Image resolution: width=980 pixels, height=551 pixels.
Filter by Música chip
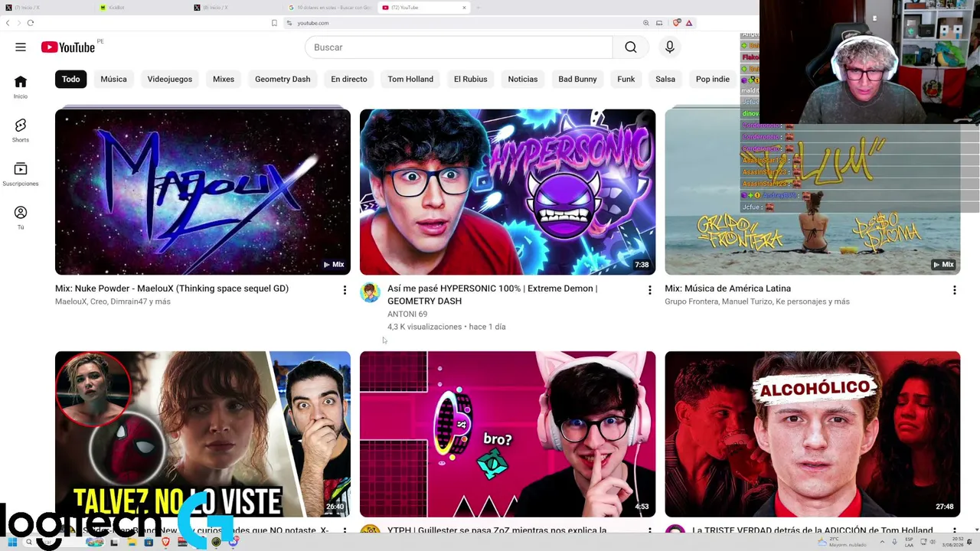[113, 79]
